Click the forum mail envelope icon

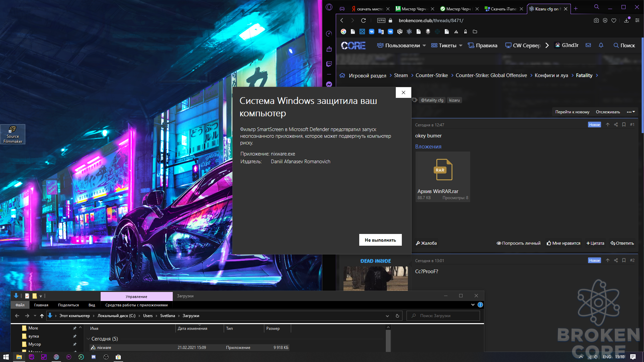(x=588, y=45)
